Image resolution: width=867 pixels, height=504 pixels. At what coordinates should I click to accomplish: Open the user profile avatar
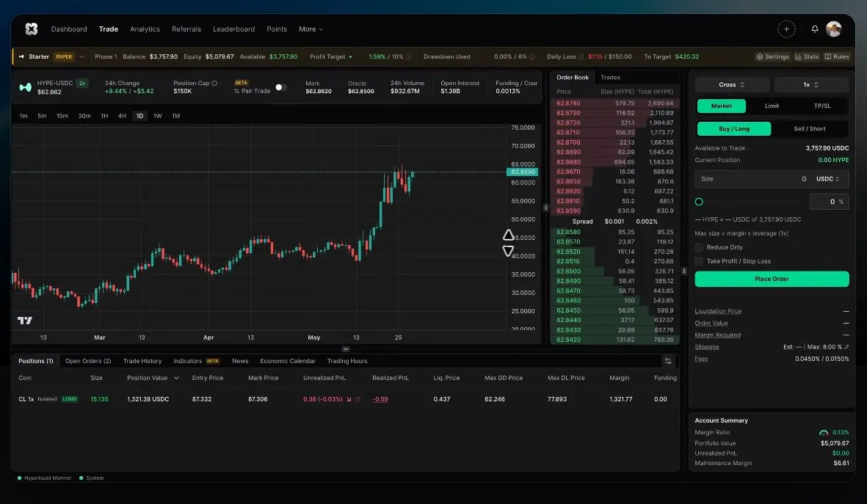[x=833, y=29]
